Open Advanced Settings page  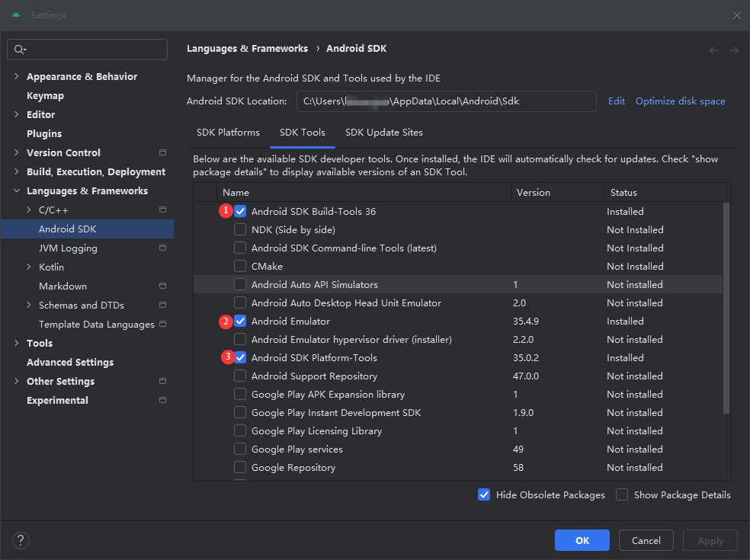[70, 362]
